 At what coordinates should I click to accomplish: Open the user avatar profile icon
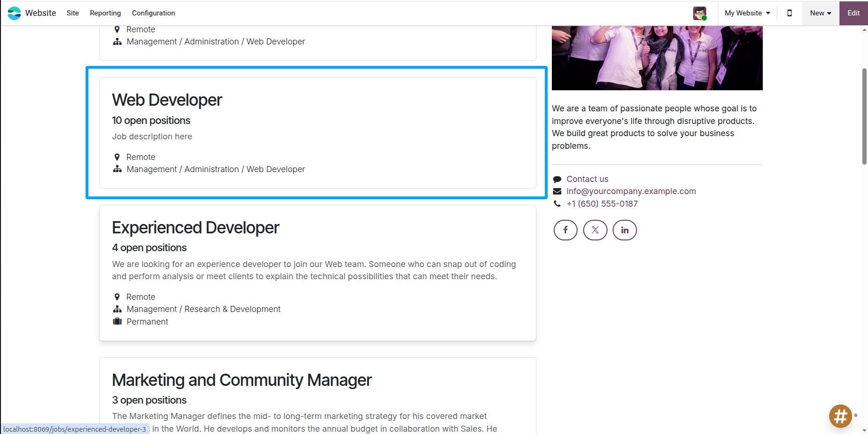700,13
